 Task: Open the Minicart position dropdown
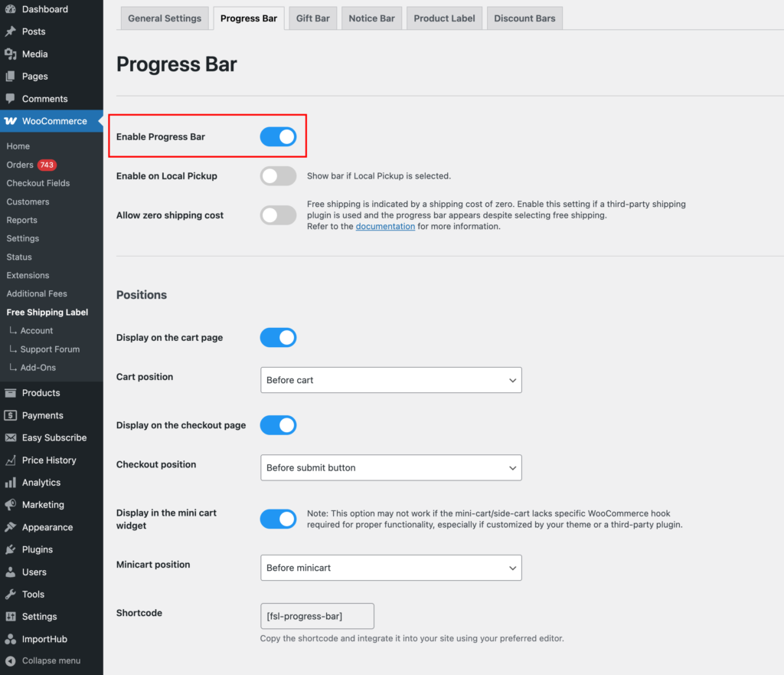(x=390, y=568)
